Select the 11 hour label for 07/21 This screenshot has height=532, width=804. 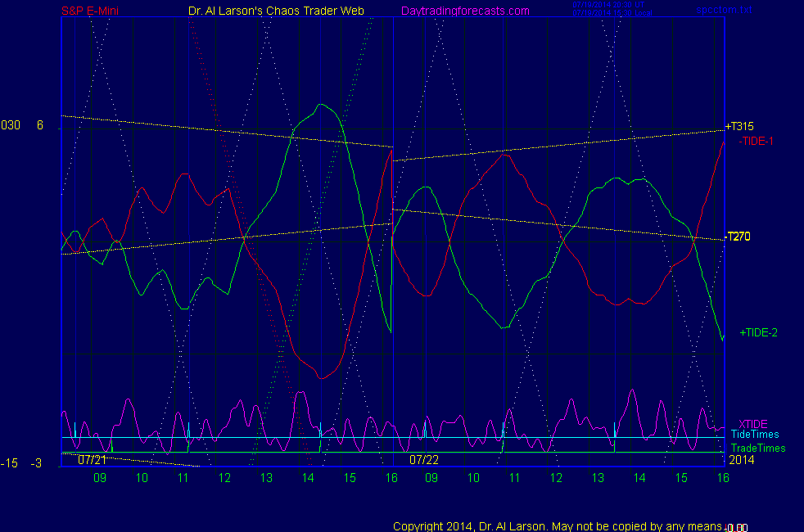pos(183,478)
